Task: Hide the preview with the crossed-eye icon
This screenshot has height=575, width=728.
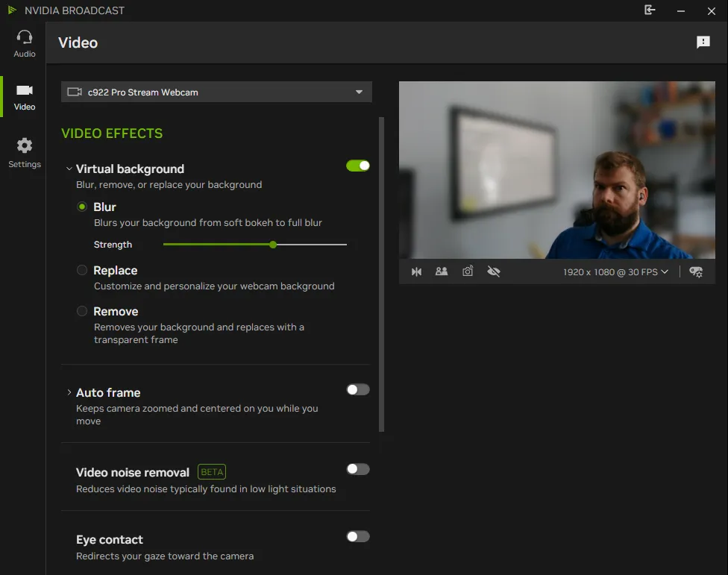Action: pyautogui.click(x=494, y=272)
